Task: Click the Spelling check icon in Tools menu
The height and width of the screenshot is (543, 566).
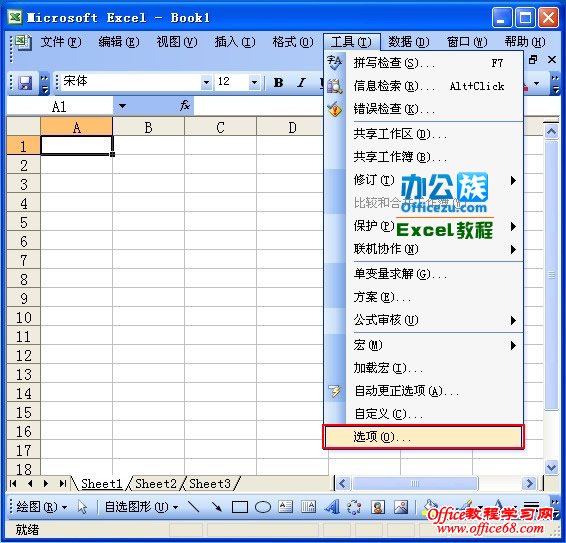Action: (x=335, y=63)
